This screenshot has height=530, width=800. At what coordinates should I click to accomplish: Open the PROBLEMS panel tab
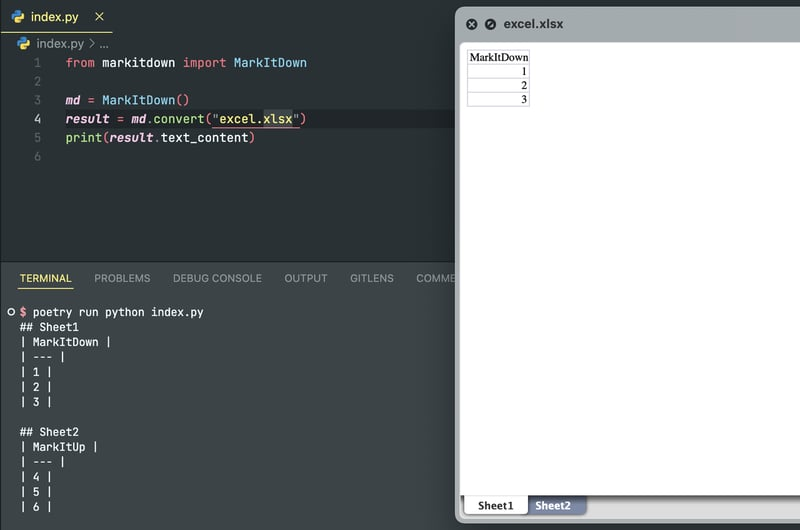point(122,279)
